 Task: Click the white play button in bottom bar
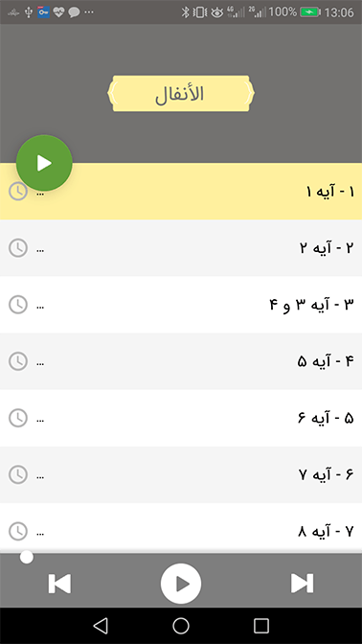(181, 584)
